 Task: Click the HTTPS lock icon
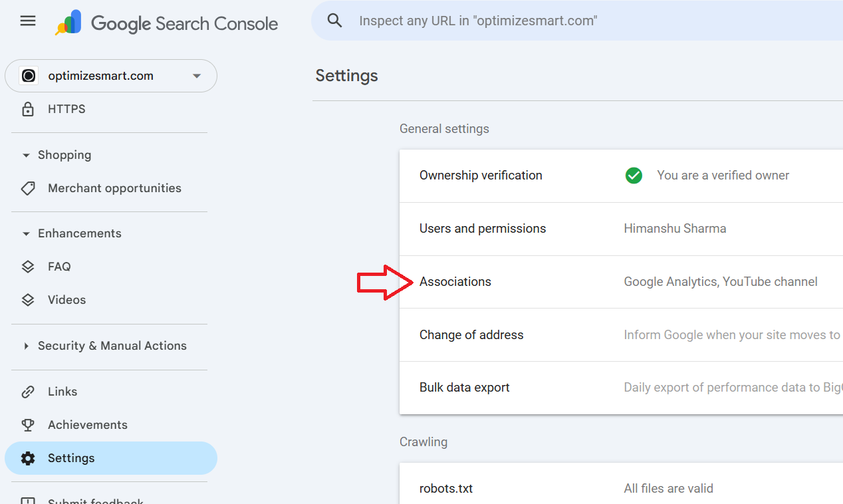coord(28,109)
